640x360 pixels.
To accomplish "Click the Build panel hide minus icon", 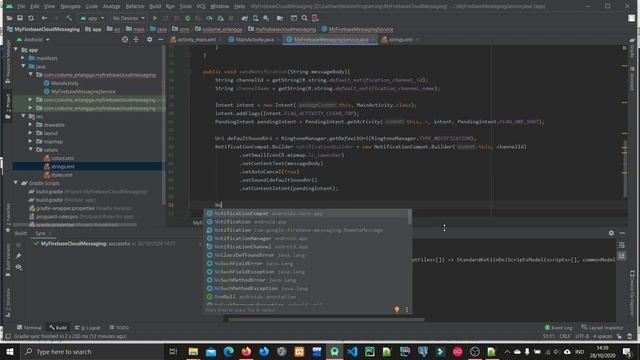I will [622, 233].
